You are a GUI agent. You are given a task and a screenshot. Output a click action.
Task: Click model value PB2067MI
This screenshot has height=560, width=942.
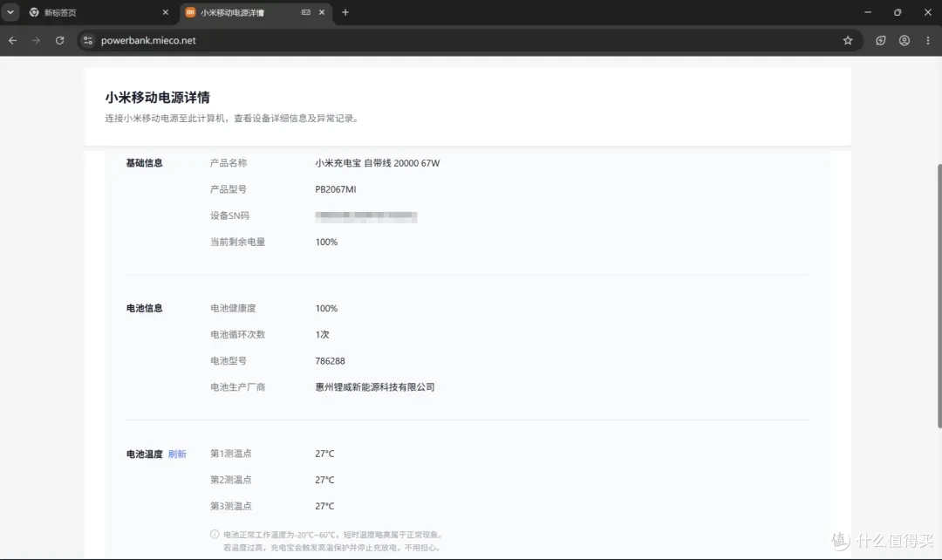pyautogui.click(x=335, y=189)
